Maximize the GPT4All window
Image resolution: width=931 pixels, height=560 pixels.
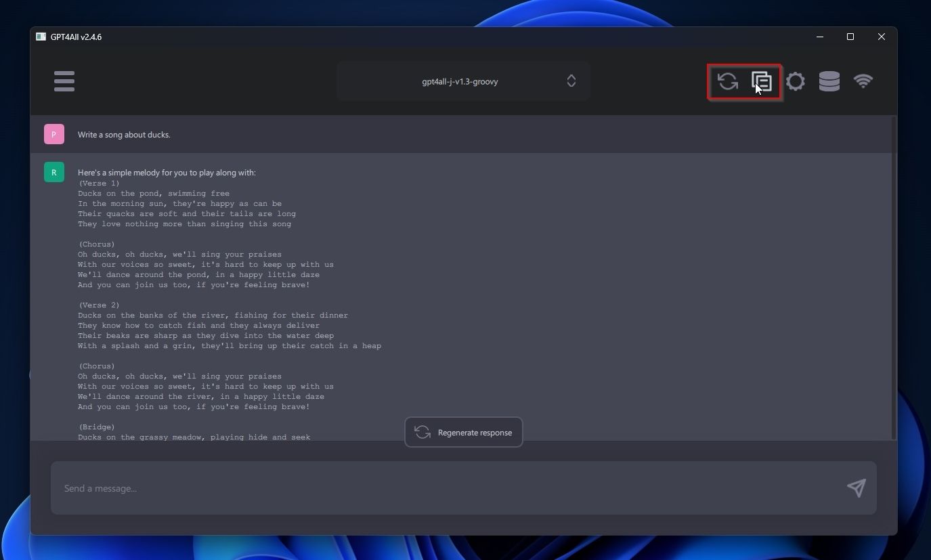[850, 37]
